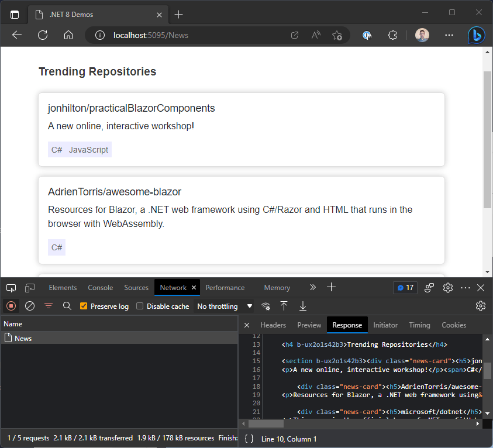Image resolution: width=493 pixels, height=448 pixels.
Task: Open the 17 issues counter
Action: pos(405,288)
